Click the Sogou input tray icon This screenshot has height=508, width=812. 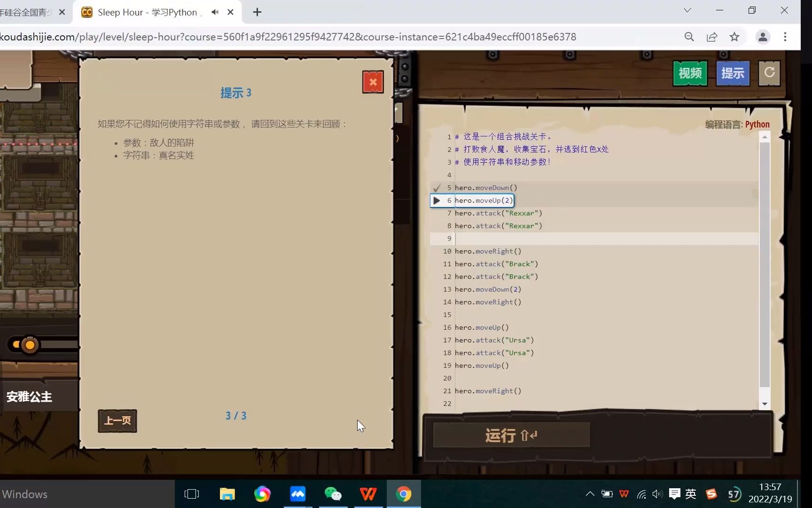click(711, 494)
